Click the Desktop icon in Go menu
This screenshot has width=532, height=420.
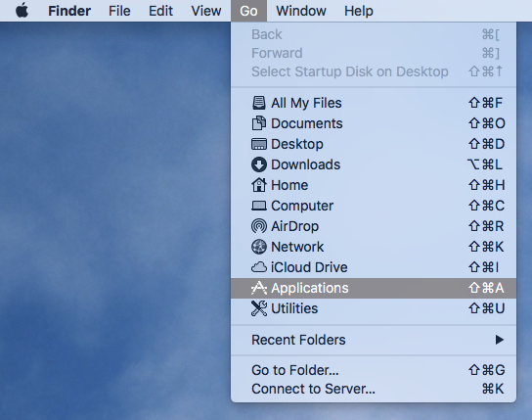(259, 144)
